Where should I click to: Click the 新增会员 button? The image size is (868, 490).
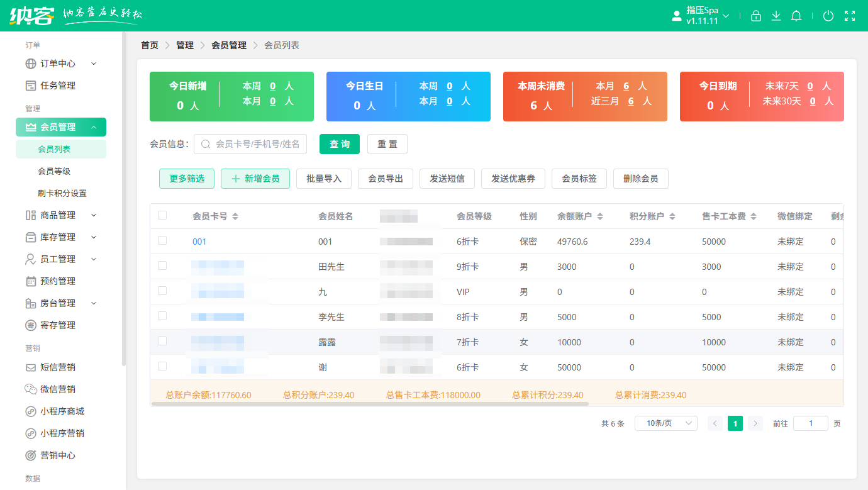255,179
